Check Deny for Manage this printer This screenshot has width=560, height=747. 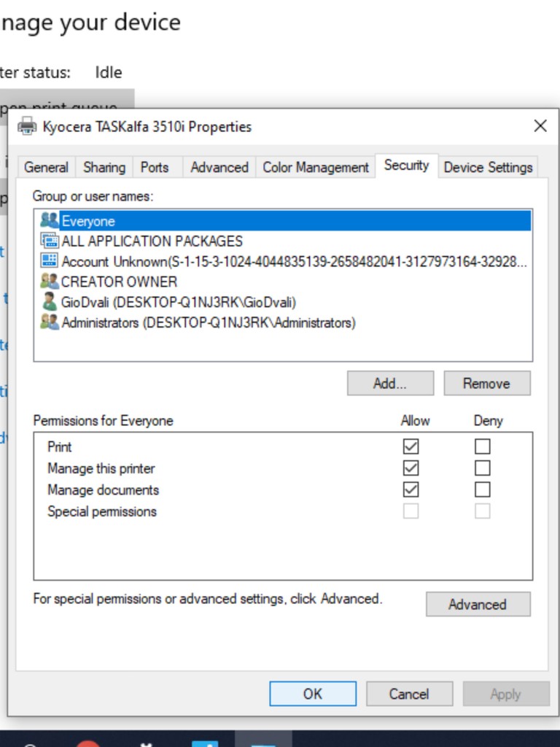[482, 468]
